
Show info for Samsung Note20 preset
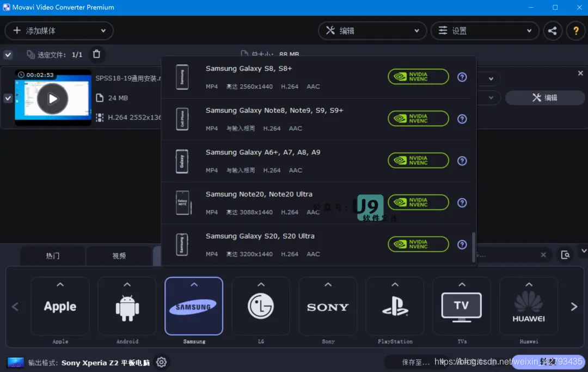pyautogui.click(x=462, y=203)
